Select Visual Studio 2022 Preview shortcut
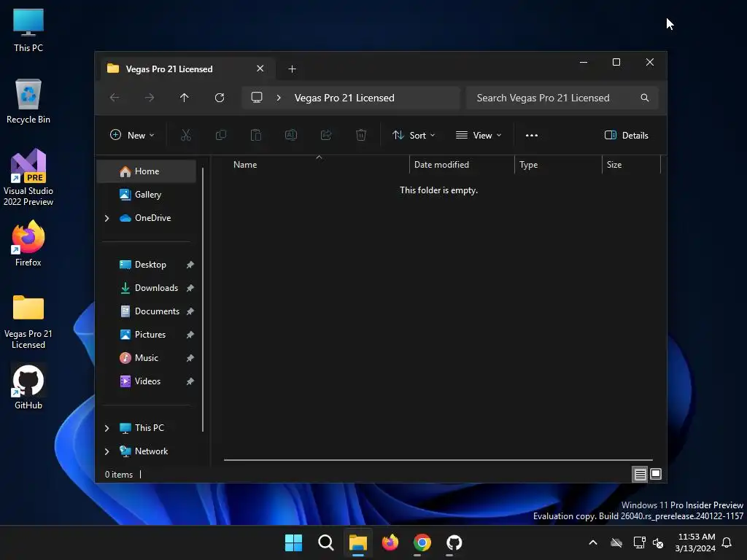This screenshot has height=560, width=747. (x=28, y=177)
